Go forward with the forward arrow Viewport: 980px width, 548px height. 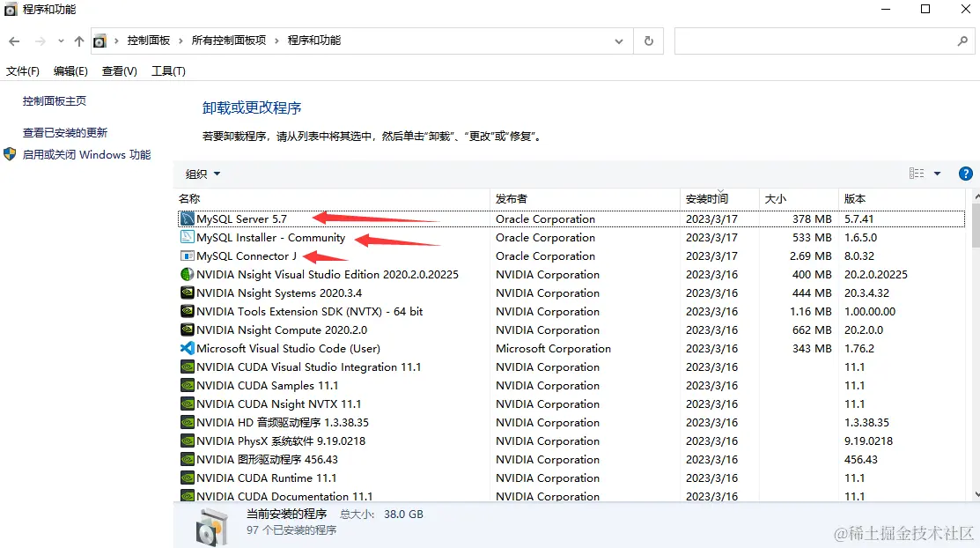(x=40, y=41)
